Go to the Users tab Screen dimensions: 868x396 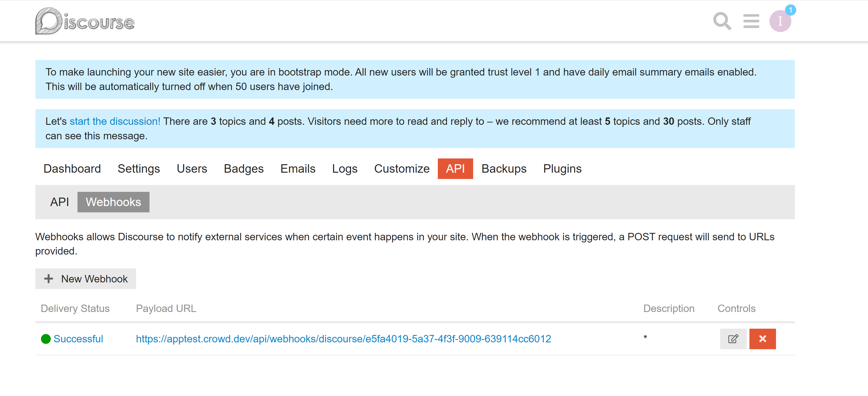[192, 169]
